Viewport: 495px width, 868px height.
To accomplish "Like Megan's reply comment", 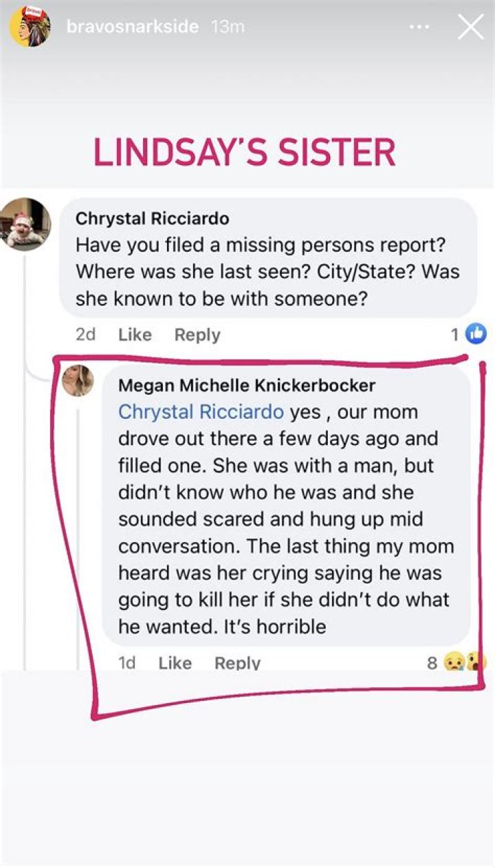I will (x=175, y=662).
